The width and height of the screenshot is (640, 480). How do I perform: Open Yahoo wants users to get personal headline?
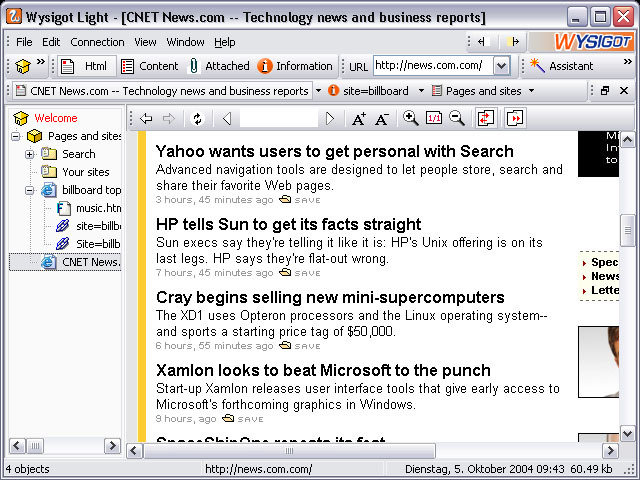[x=334, y=151]
